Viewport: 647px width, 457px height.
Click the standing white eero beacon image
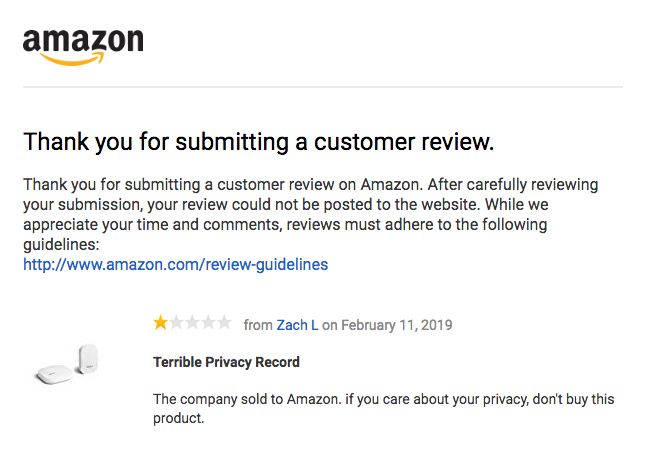(x=87, y=358)
